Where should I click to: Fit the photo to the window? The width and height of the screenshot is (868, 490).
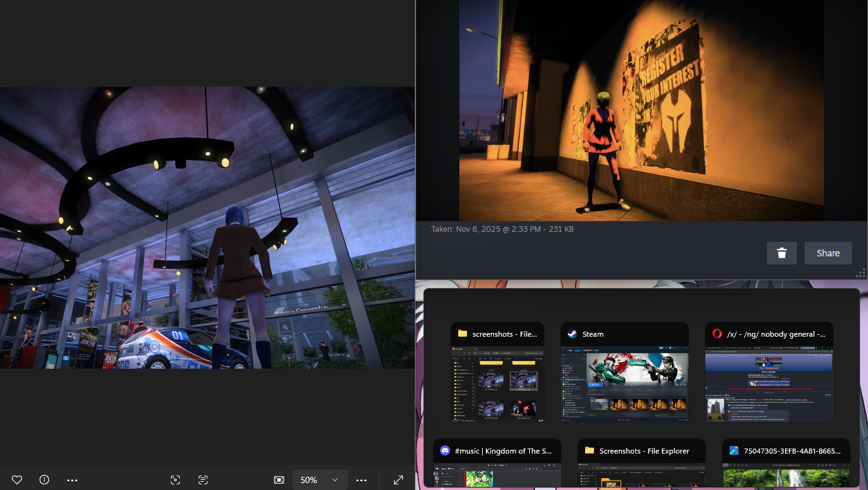click(x=279, y=480)
